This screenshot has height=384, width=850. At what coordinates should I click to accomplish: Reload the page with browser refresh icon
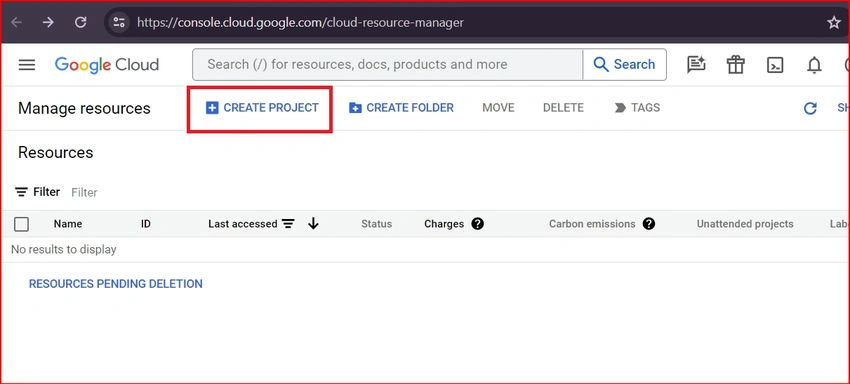point(80,22)
